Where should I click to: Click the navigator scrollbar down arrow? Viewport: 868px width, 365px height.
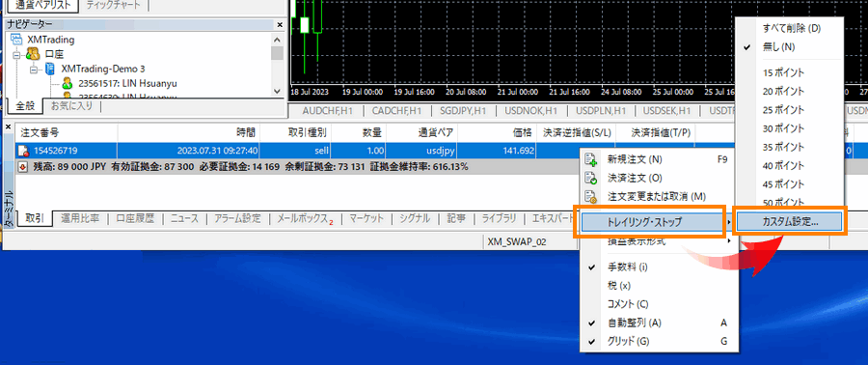coord(277,91)
